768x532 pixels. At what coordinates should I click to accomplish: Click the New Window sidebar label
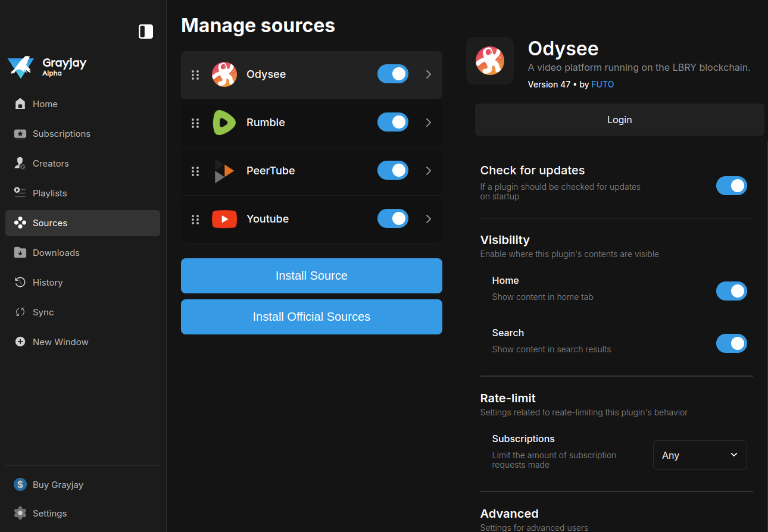pyautogui.click(x=60, y=342)
